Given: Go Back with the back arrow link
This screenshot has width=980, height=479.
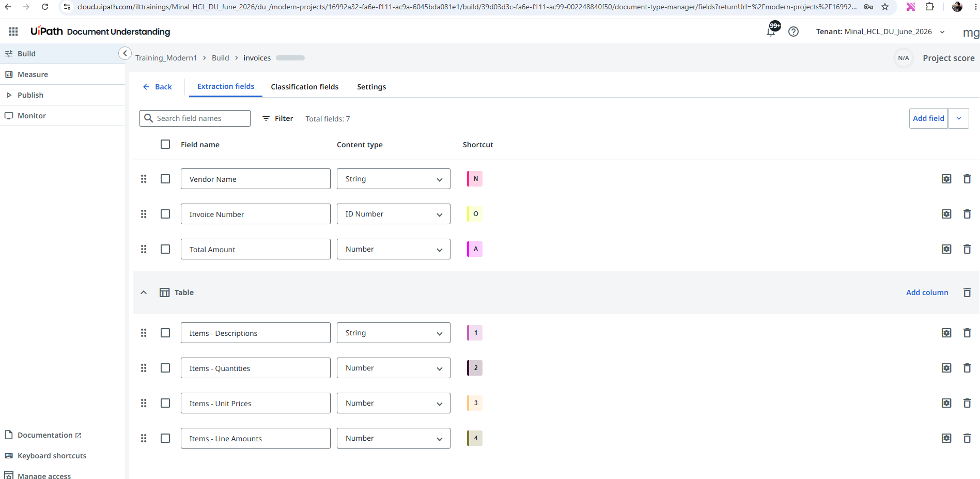Looking at the screenshot, I should [157, 87].
